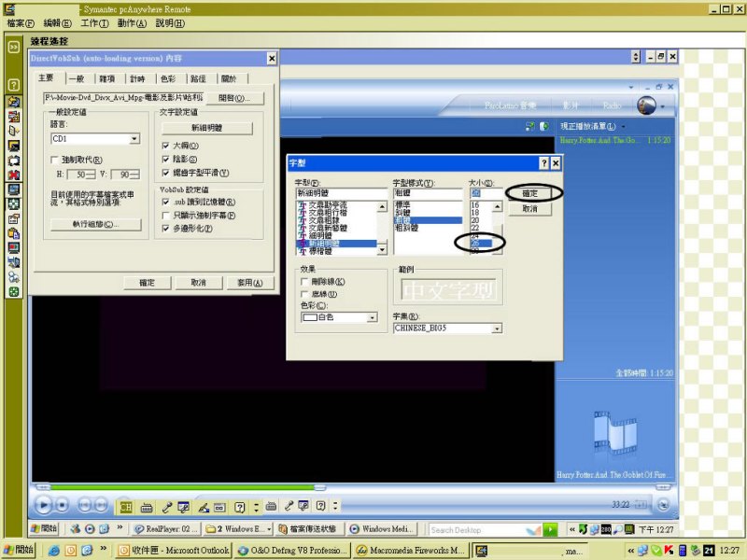Open the 說明(H) menu
747x560 pixels.
click(170, 23)
